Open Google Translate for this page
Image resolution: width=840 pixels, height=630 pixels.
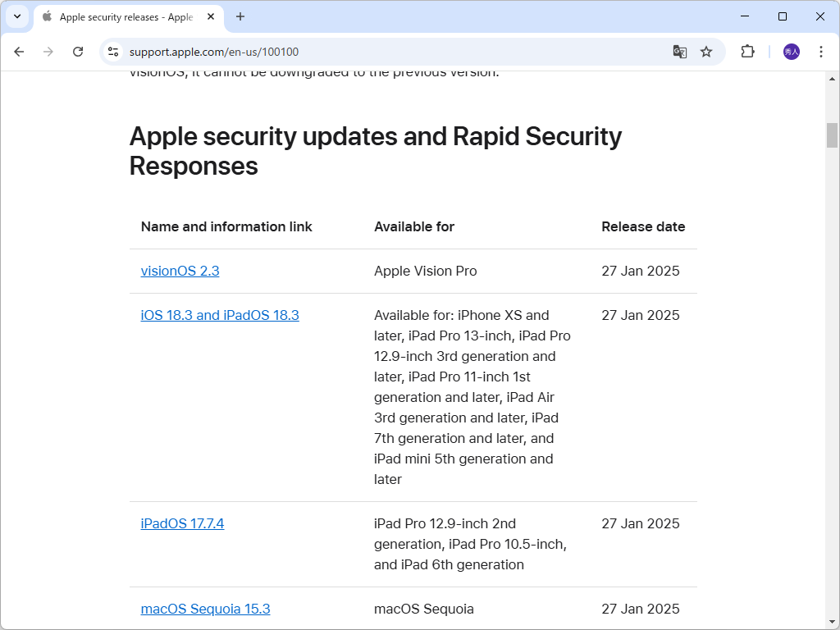(679, 51)
